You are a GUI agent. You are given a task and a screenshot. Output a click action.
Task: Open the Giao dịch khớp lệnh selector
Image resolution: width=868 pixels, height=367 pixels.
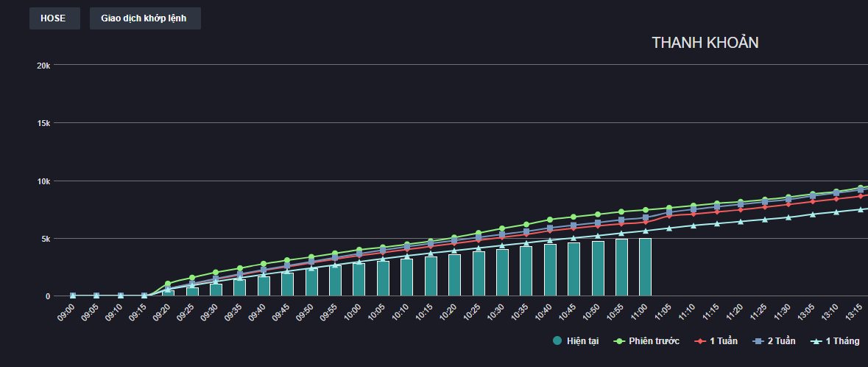[x=144, y=18]
